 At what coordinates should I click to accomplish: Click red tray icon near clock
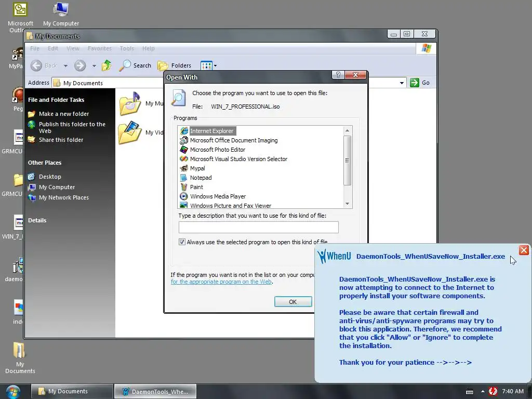[493, 391]
